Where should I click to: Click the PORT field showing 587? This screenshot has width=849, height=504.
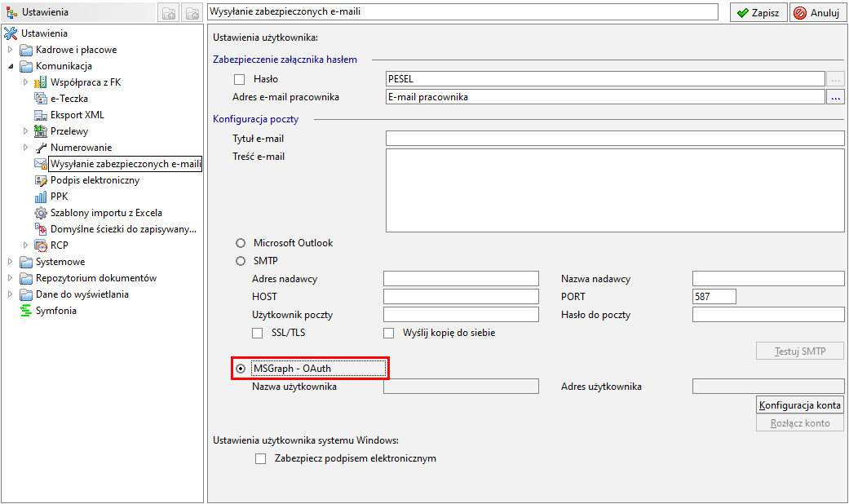coord(714,297)
